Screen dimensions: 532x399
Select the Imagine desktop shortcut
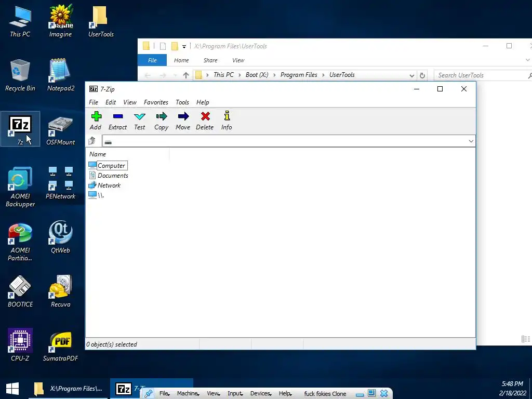60,21
